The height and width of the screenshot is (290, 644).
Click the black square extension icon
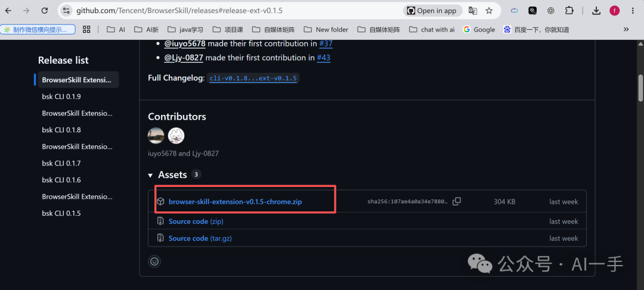[x=532, y=11]
